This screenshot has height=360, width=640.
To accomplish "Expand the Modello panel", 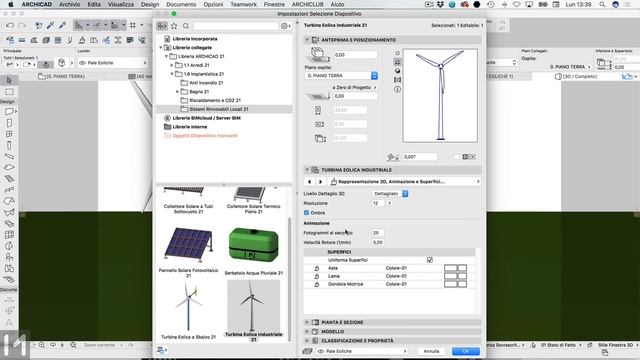I will point(307,331).
